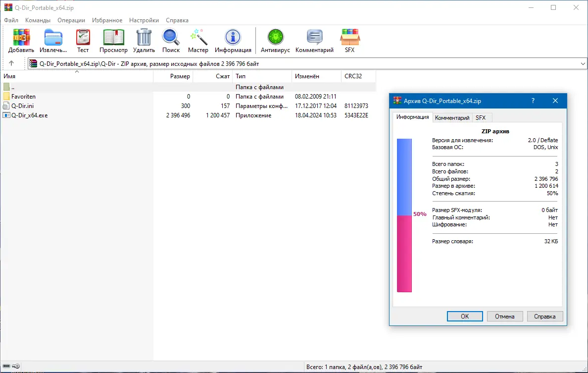
Task: Select the Q-Dir_x64.exe file name
Action: (x=29, y=115)
